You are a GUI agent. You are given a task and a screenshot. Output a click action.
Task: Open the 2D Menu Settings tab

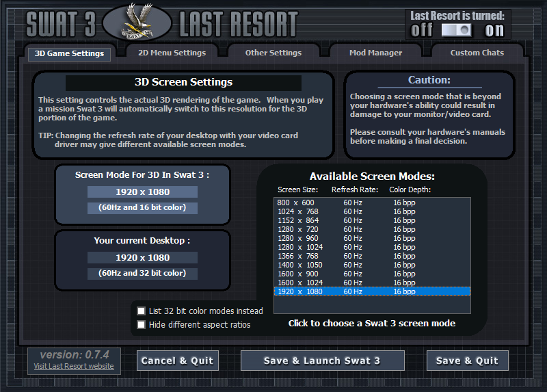(x=172, y=53)
